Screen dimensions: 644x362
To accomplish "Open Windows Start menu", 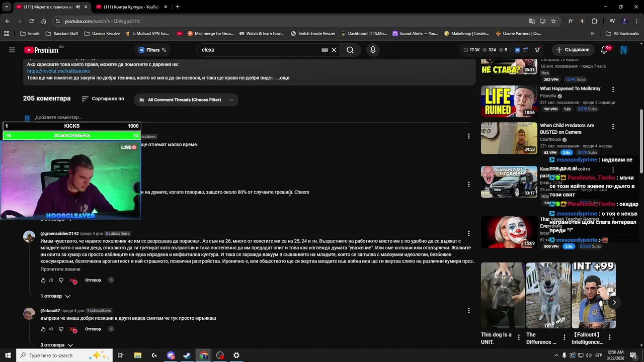I will coord(8,355).
